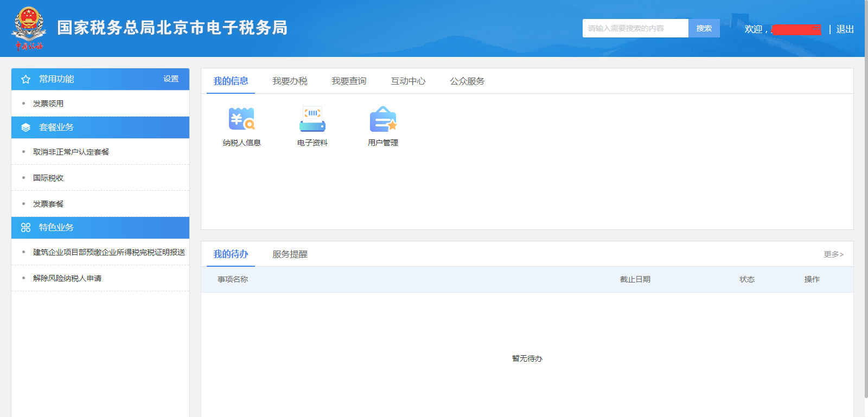Open the 用户管理 icon
Viewport: 868px width, 417px height.
click(383, 119)
